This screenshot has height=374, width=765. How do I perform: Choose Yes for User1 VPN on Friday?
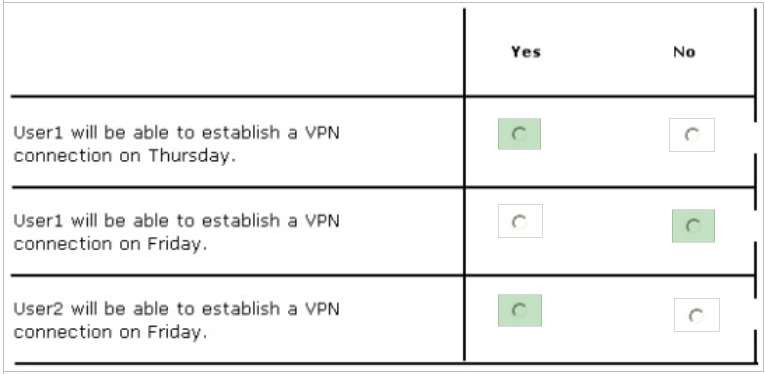click(520, 221)
